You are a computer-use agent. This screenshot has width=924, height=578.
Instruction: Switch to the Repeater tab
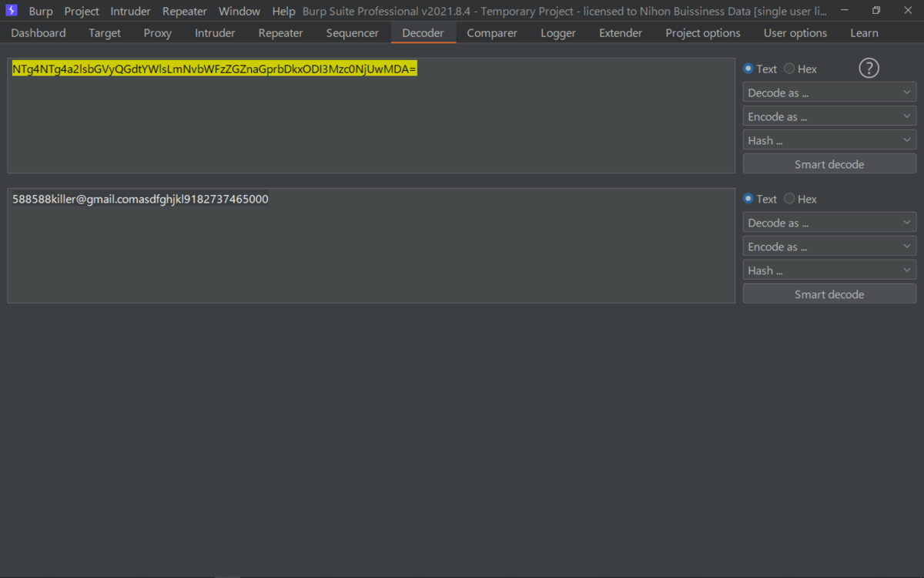coord(281,33)
